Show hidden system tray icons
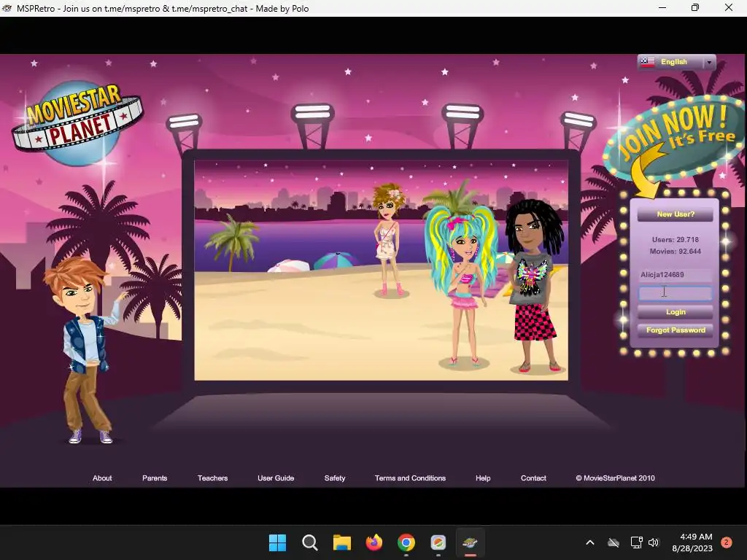Screen dimensions: 747x560 [589, 542]
